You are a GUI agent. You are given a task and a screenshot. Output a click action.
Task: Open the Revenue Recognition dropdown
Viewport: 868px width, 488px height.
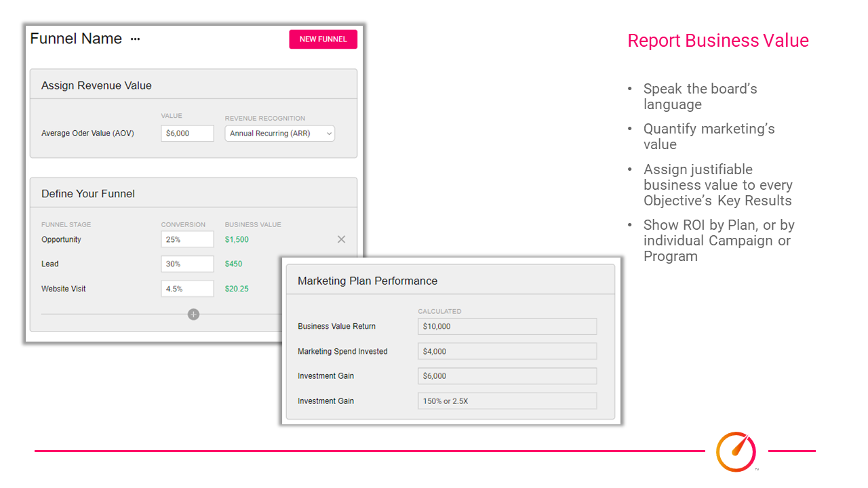point(280,134)
